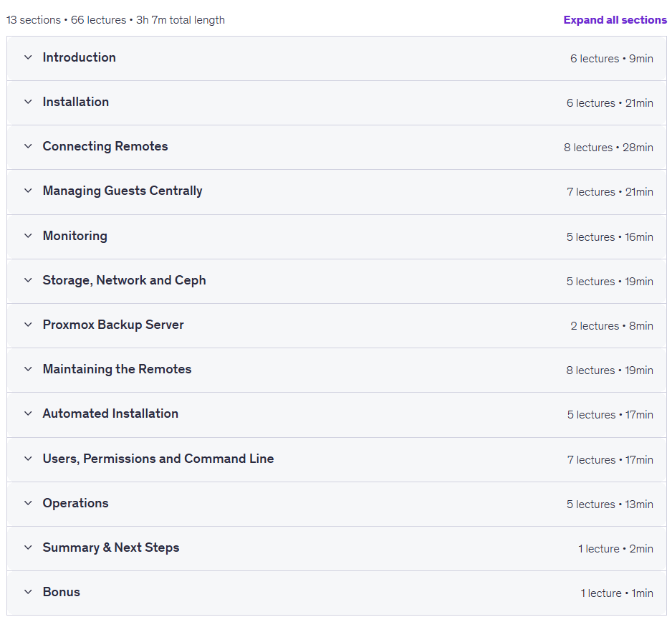
Task: Open the Bonus section title
Action: point(62,592)
